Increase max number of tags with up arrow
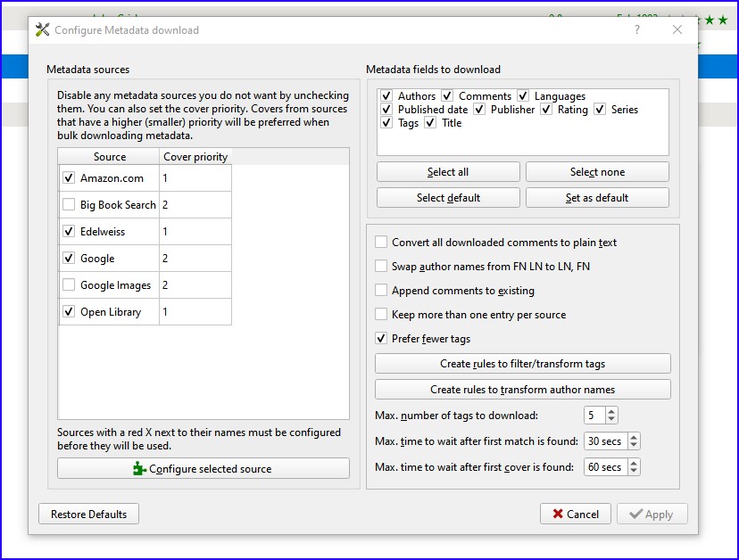Screen dimensions: 739x560 (x=611, y=411)
